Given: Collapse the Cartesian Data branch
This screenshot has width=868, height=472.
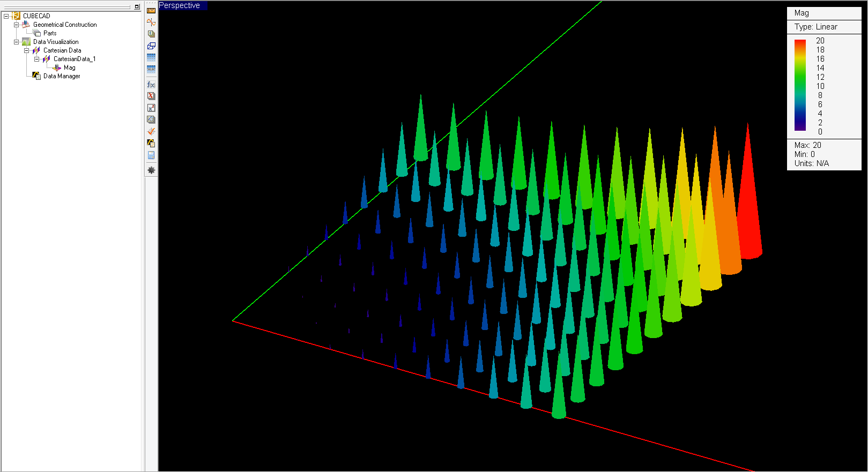Looking at the screenshot, I should (26, 50).
